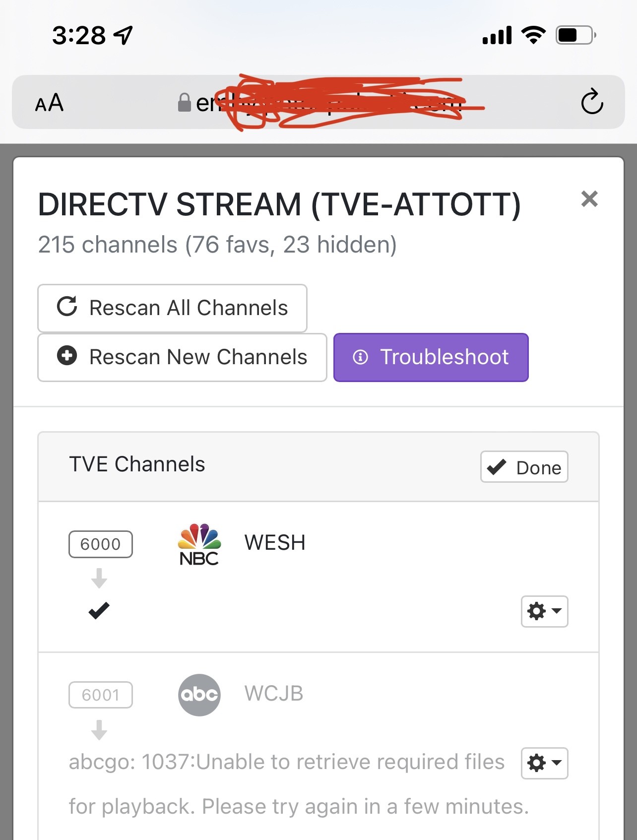
Task: Open gear dropdown for WESH channel
Action: (544, 611)
